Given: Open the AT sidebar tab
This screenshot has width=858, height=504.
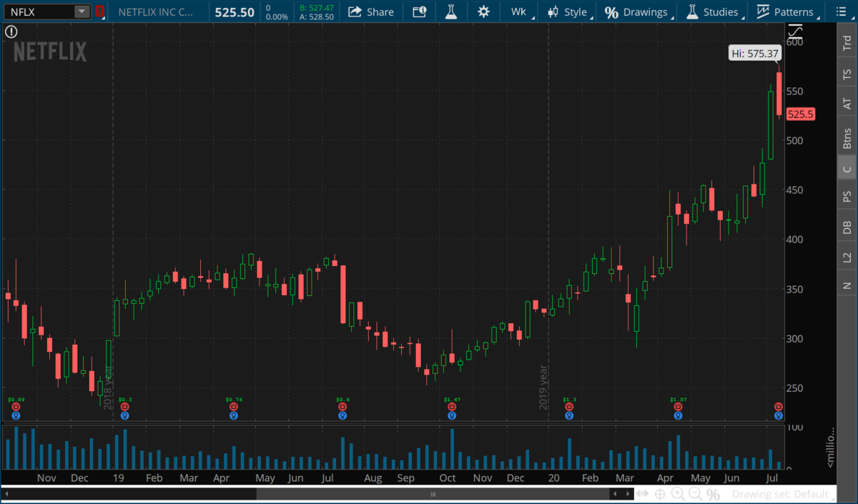Looking at the screenshot, I should coord(847,104).
